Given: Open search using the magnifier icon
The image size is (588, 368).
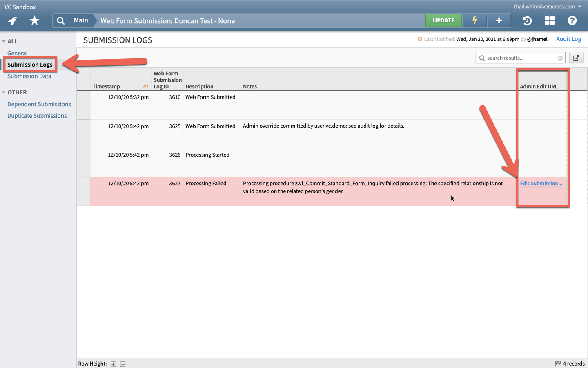Looking at the screenshot, I should [60, 20].
